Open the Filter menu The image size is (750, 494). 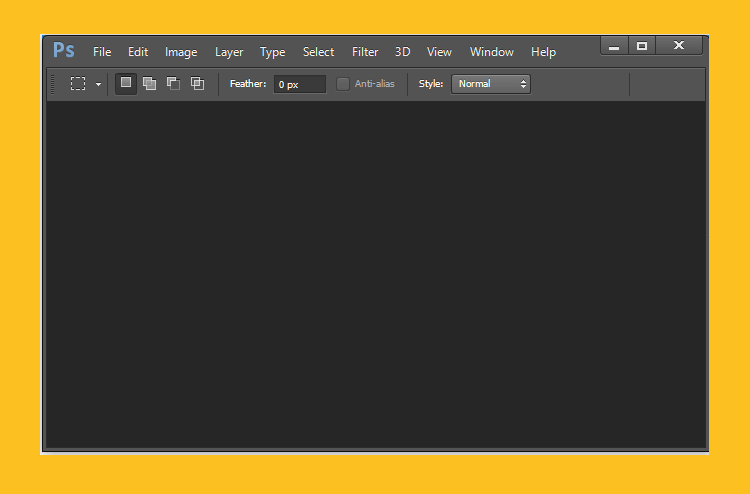pyautogui.click(x=365, y=52)
